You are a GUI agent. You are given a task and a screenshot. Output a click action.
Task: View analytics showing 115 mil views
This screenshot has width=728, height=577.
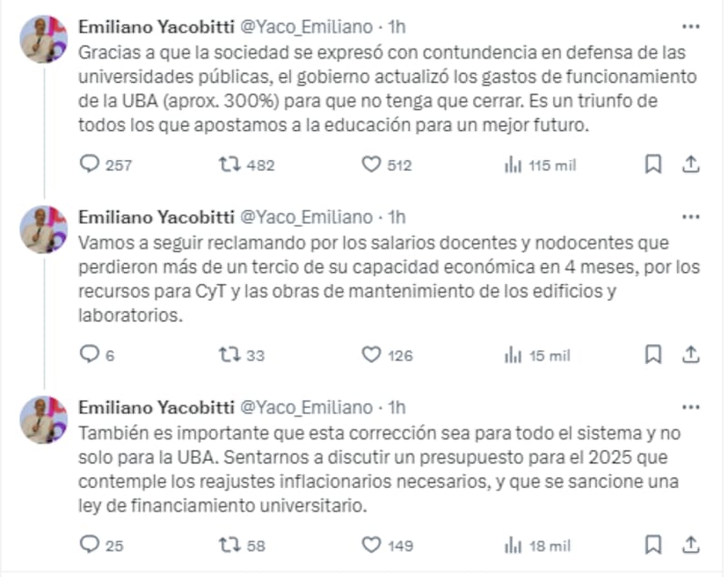(x=512, y=165)
